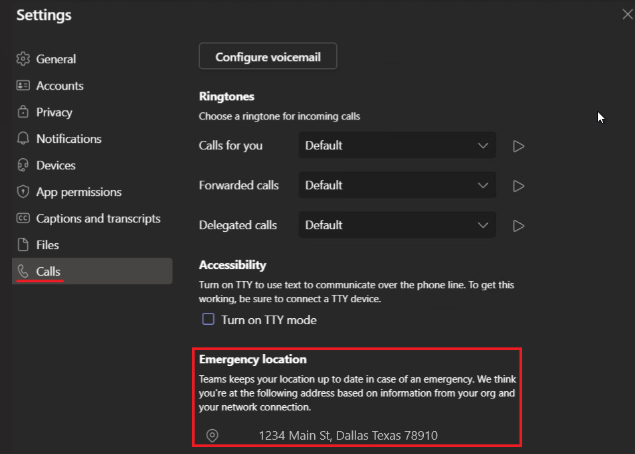Open Captions and transcripts settings

tap(92, 218)
